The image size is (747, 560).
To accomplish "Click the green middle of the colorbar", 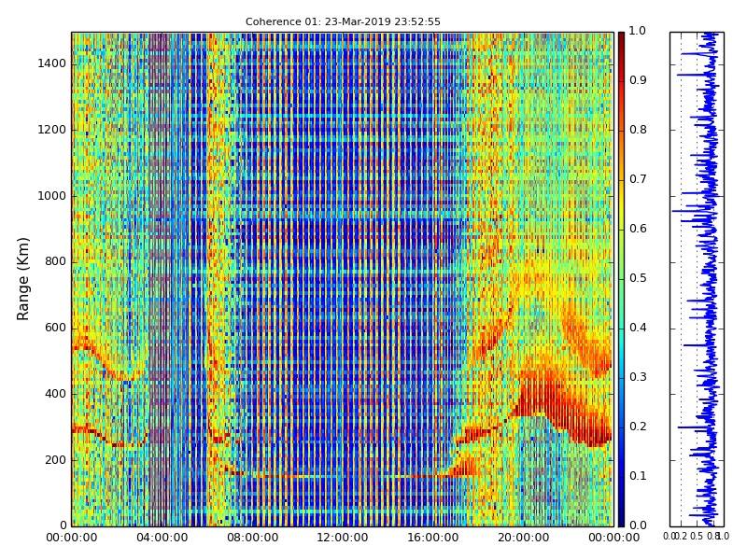I will (x=621, y=279).
